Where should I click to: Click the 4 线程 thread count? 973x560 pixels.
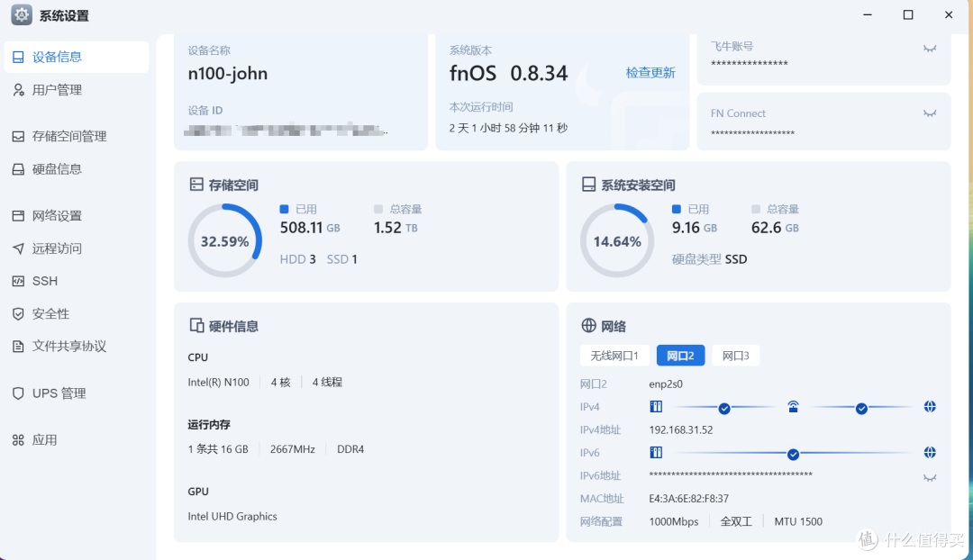[x=327, y=382]
